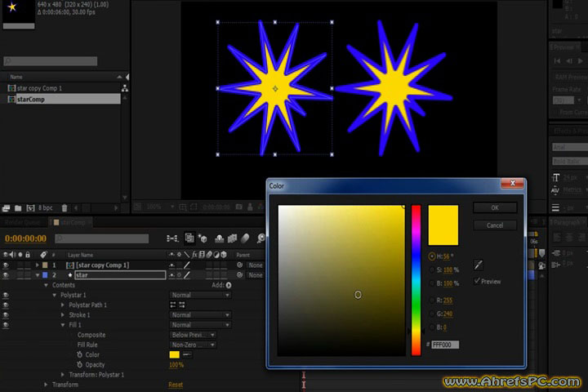Toggle visibility of Stroke 1

(x=6, y=315)
